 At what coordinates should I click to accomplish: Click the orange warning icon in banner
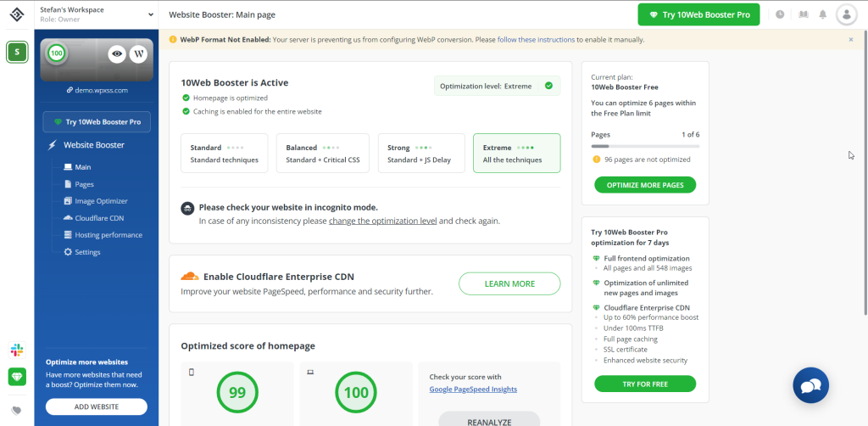tap(173, 40)
